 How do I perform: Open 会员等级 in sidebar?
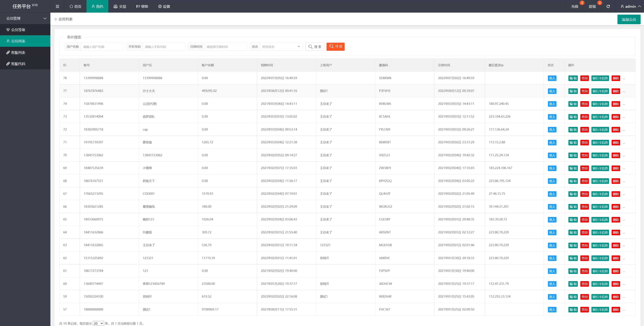click(x=18, y=30)
